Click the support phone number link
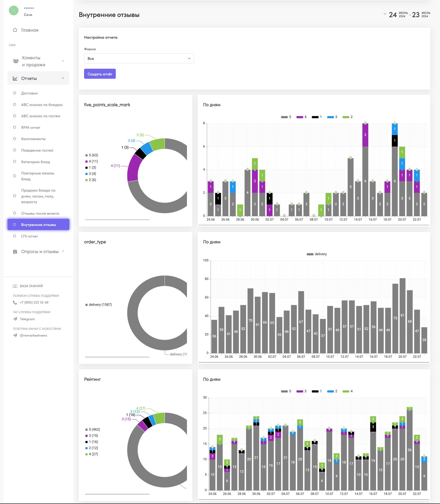The width and height of the screenshot is (440, 504). 34,302
